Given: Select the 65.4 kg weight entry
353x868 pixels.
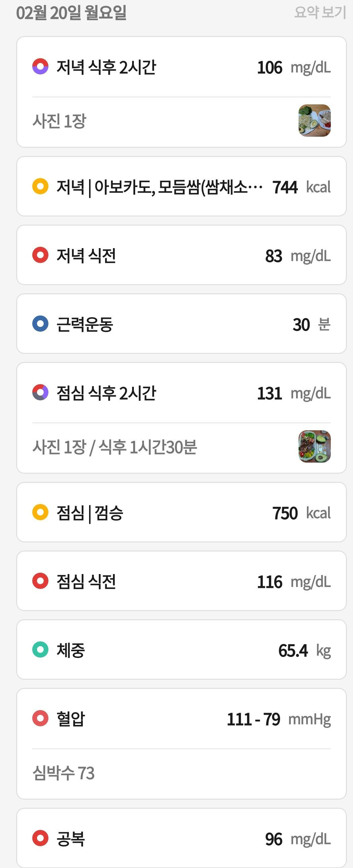Looking at the screenshot, I should coord(182,650).
